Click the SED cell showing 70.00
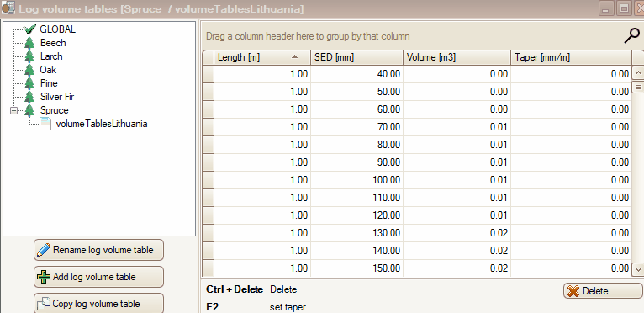Image resolution: width=644 pixels, height=313 pixels. (x=356, y=127)
